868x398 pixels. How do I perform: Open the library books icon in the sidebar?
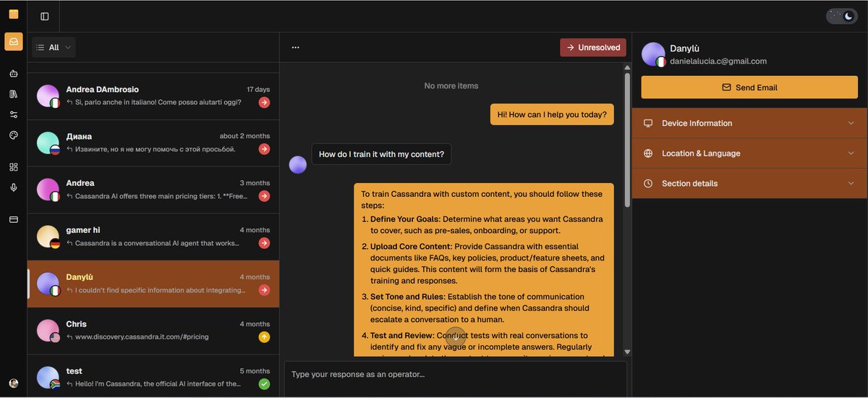click(14, 94)
